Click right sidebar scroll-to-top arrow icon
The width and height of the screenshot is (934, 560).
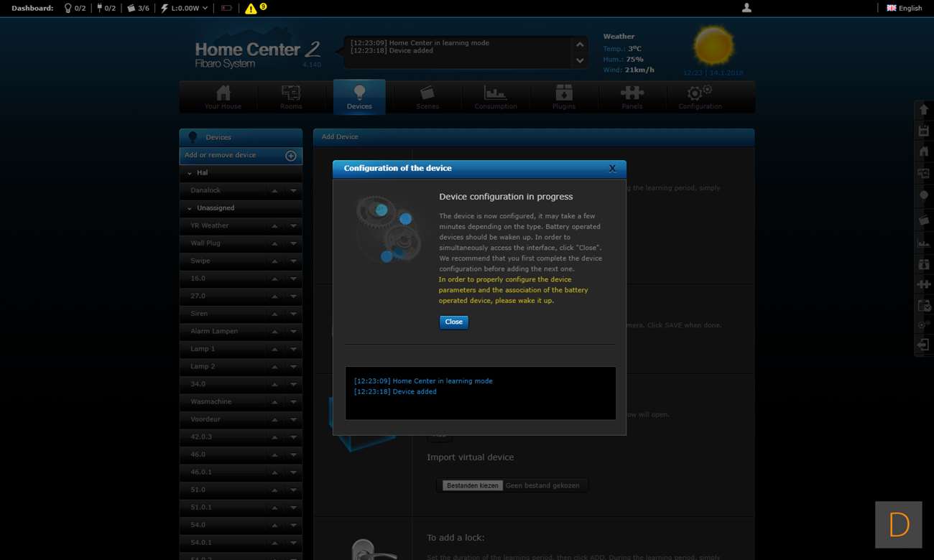[924, 110]
